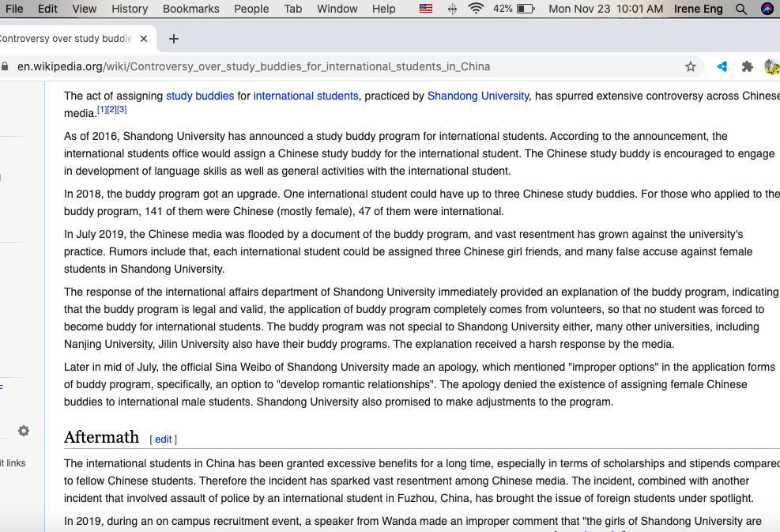View site info via the lock icon
This screenshot has height=532, width=780.
[x=6, y=66]
